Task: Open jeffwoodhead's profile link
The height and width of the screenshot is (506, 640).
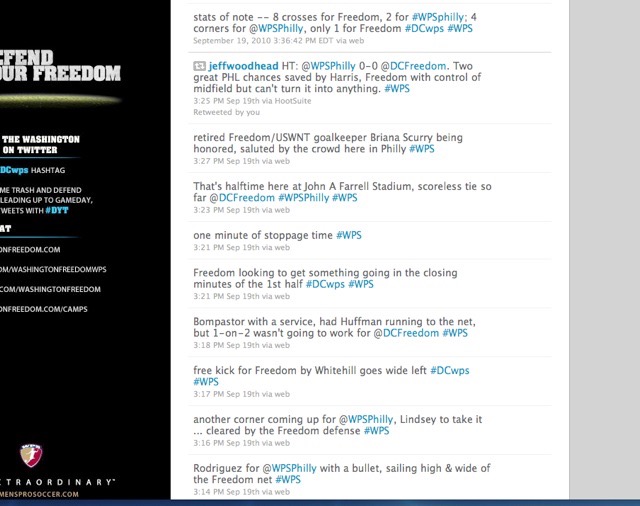Action: [243, 66]
